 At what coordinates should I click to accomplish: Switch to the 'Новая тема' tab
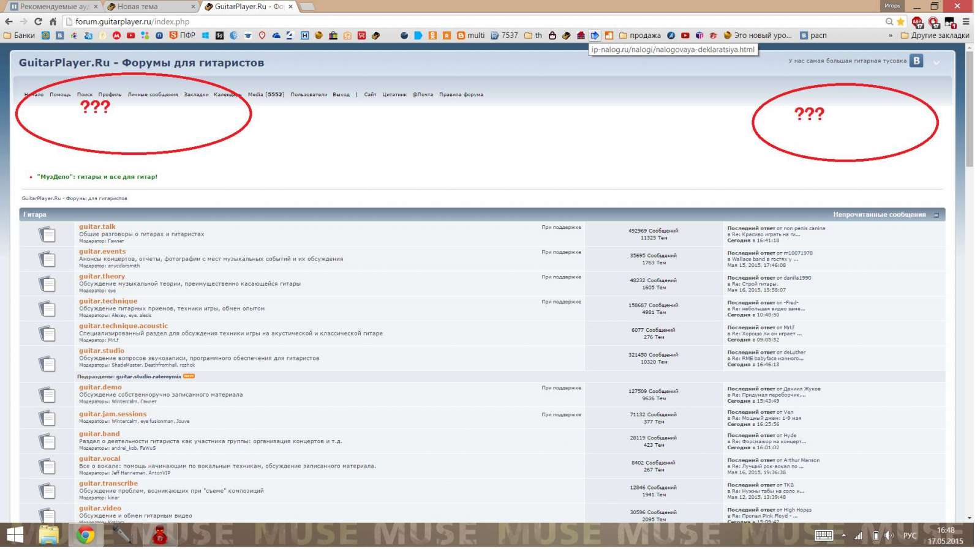(x=150, y=7)
